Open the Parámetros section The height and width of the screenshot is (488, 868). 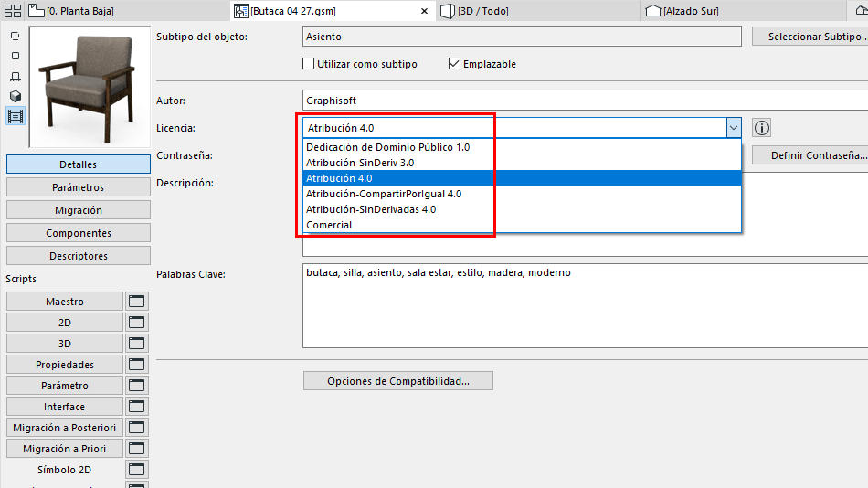pyautogui.click(x=78, y=187)
